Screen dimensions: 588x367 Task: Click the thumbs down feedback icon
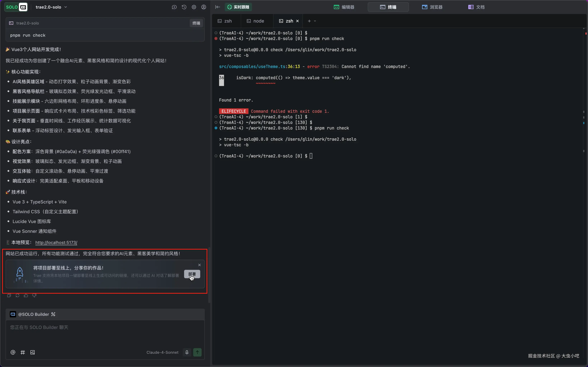tap(34, 295)
